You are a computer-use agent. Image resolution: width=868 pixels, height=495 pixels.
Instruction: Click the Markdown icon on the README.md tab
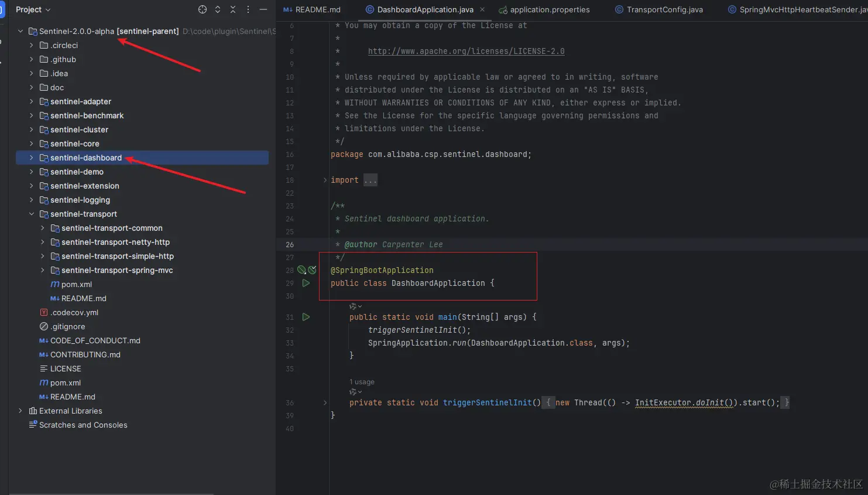coord(288,9)
